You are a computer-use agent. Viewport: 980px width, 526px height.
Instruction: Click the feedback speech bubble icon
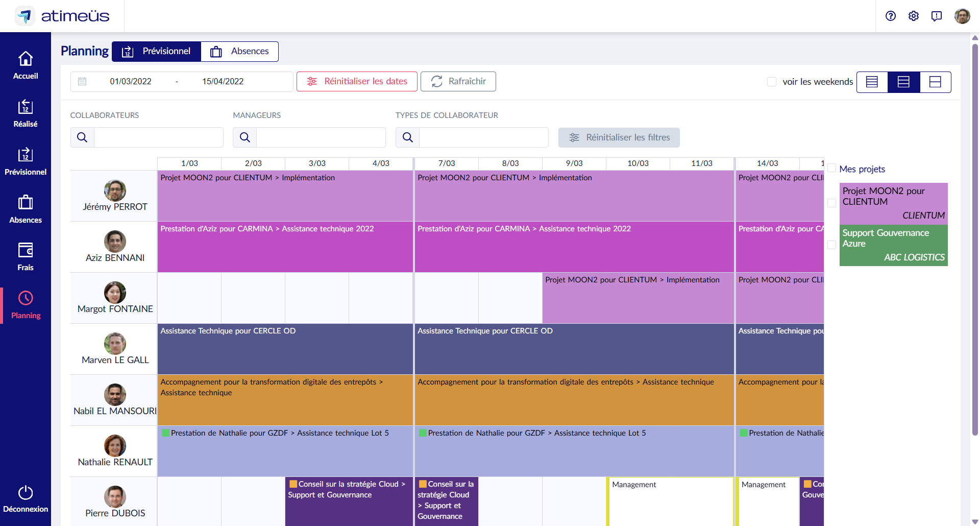(937, 16)
